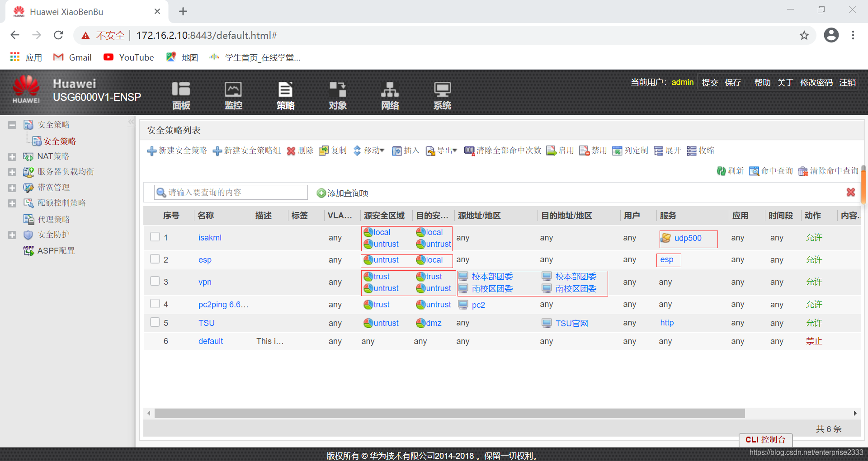
Task: Click the scrollbar right arrow
Action: tap(855, 413)
